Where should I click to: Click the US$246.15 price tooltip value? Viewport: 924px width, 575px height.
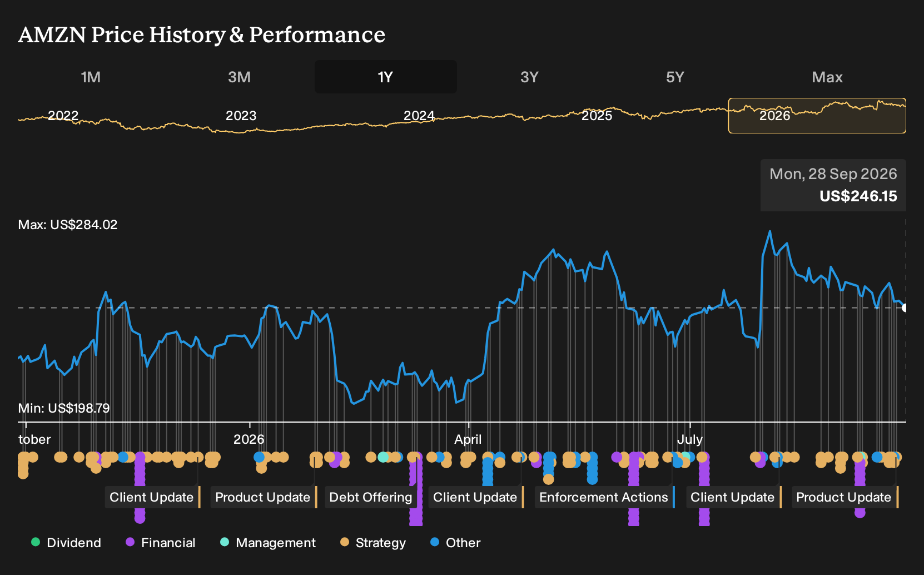[x=858, y=196]
